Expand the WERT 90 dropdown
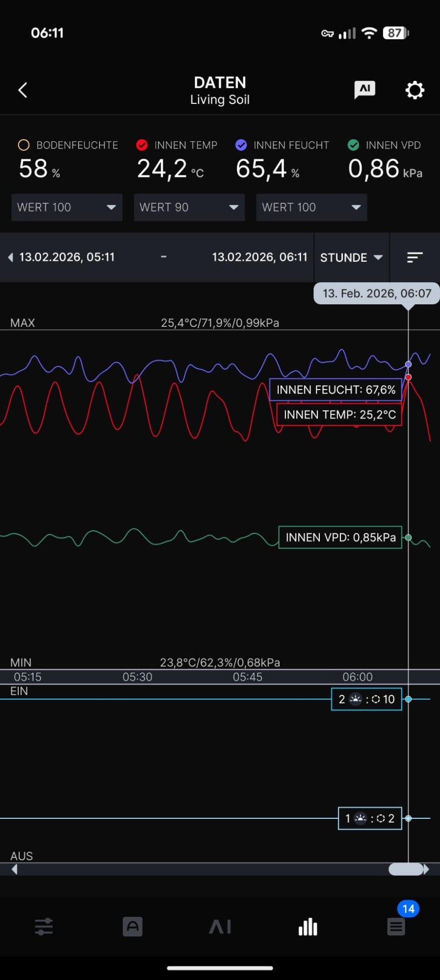The image size is (440, 980). (189, 207)
